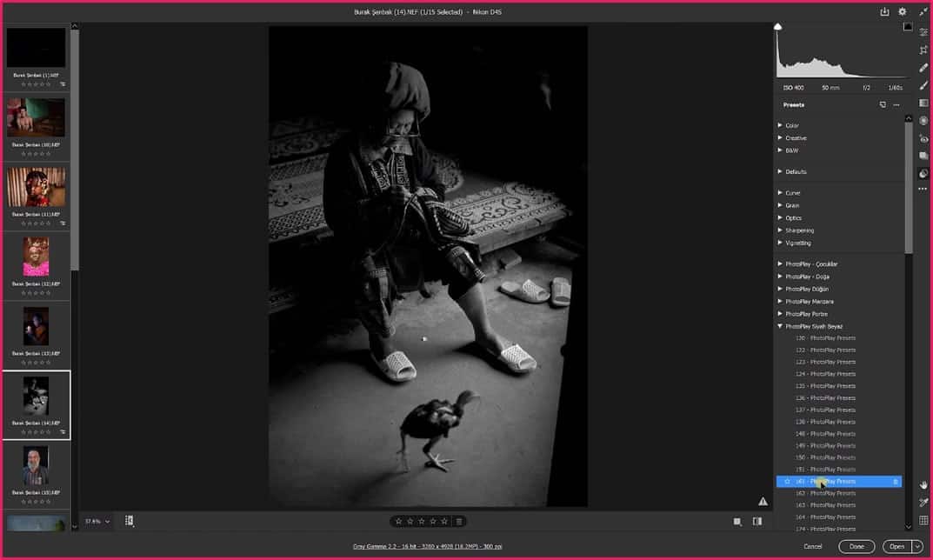Delete the highlighted preset with trash icon

click(896, 482)
